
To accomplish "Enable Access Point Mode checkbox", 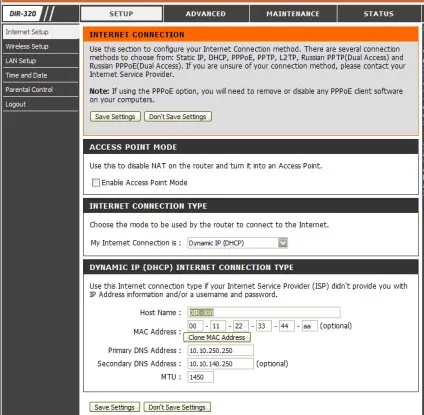I will (x=96, y=183).
